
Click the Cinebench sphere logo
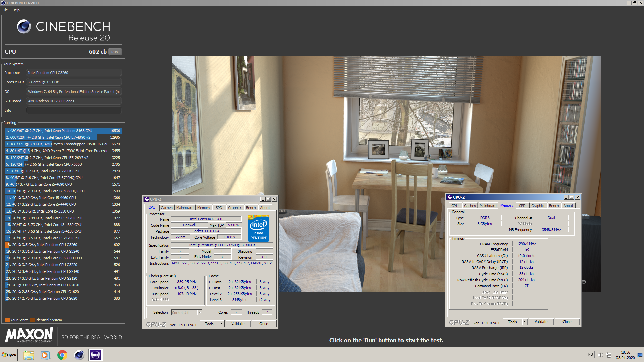[24, 26]
